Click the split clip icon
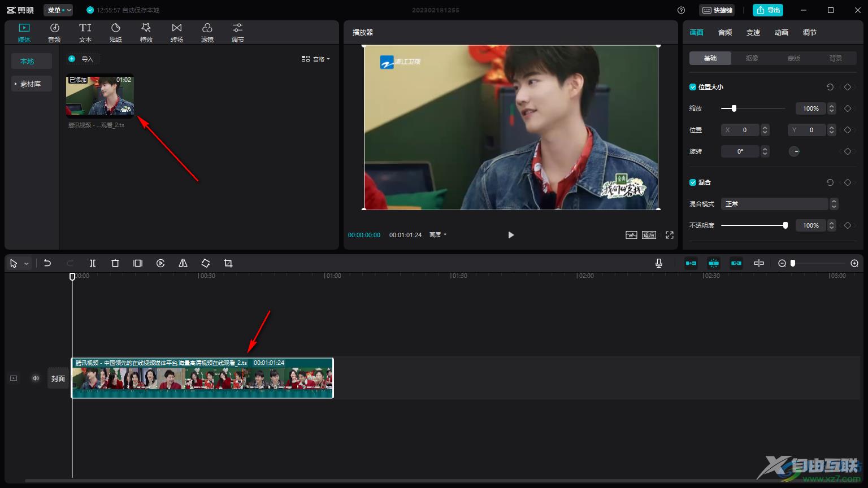Viewport: 868px width, 488px height. [93, 263]
